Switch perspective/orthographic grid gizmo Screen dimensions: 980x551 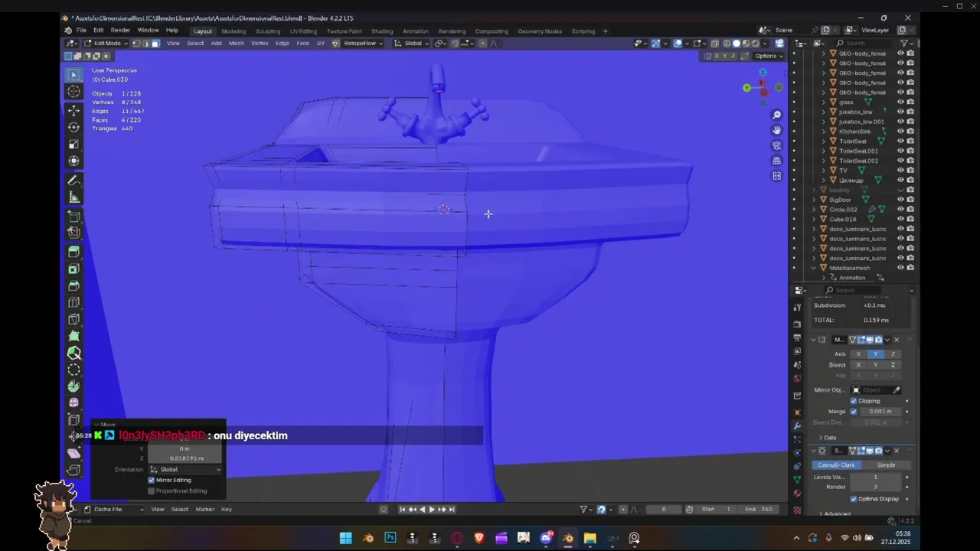click(776, 161)
